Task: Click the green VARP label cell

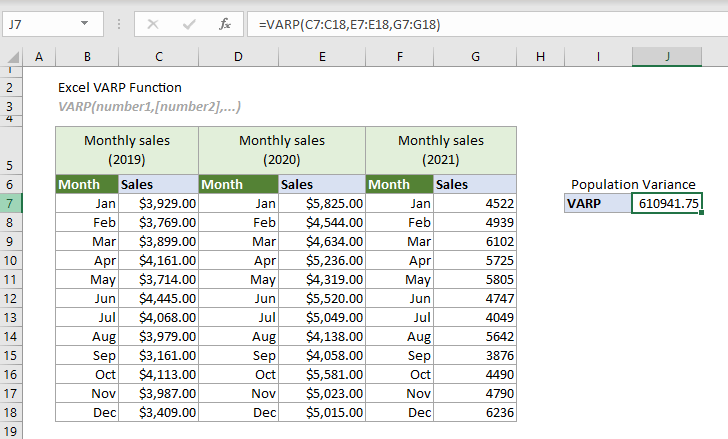Action: click(x=597, y=203)
